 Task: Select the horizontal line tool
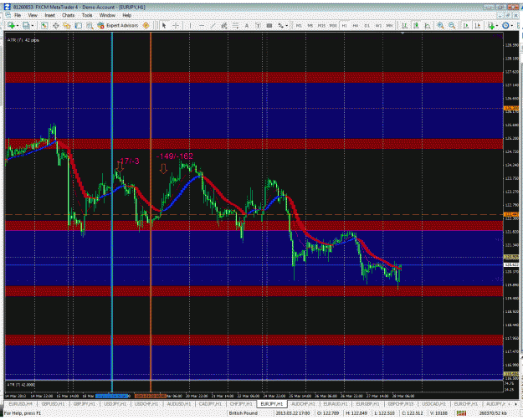(x=202, y=25)
